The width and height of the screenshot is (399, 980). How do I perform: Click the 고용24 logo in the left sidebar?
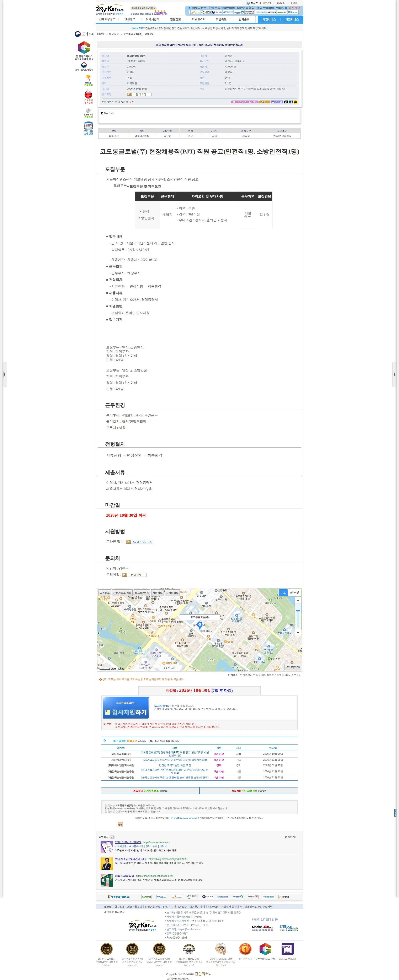(x=84, y=34)
